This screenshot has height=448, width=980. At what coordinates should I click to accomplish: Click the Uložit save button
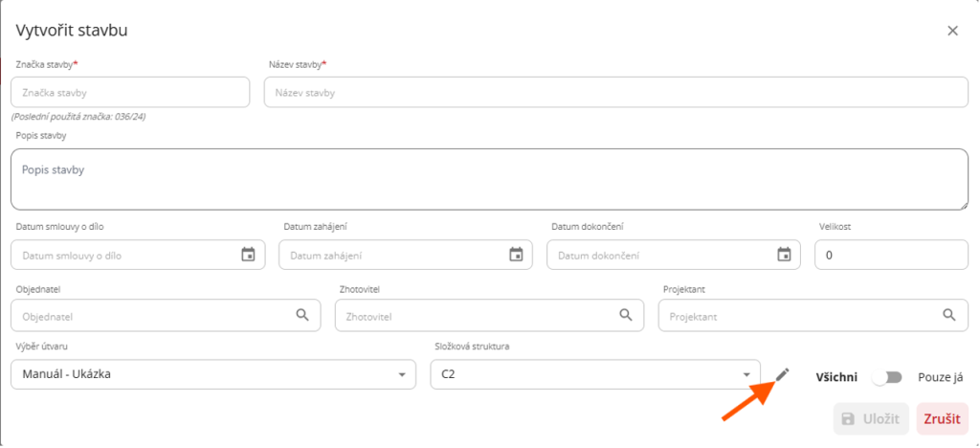coord(870,419)
